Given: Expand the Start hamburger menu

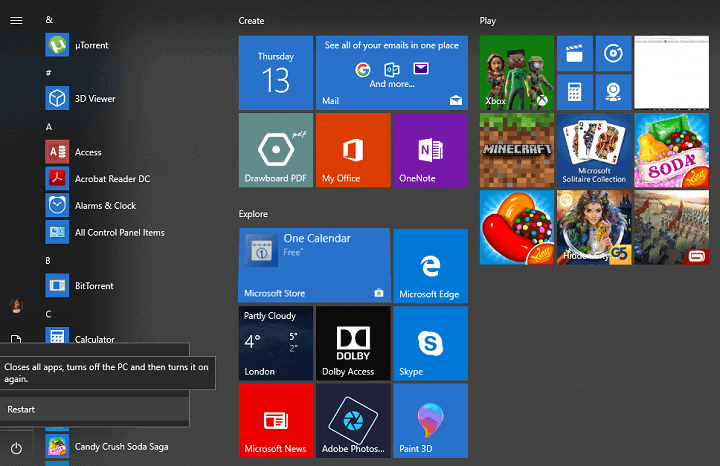Looking at the screenshot, I should click(16, 20).
